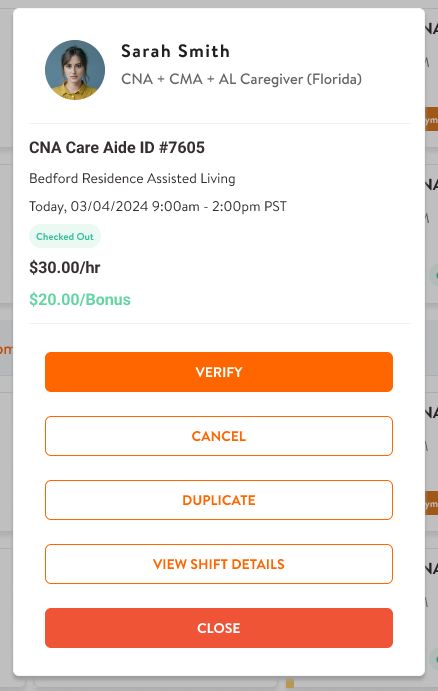Click the CNA + CMA + AL Caregiver credentials

[x=241, y=79]
